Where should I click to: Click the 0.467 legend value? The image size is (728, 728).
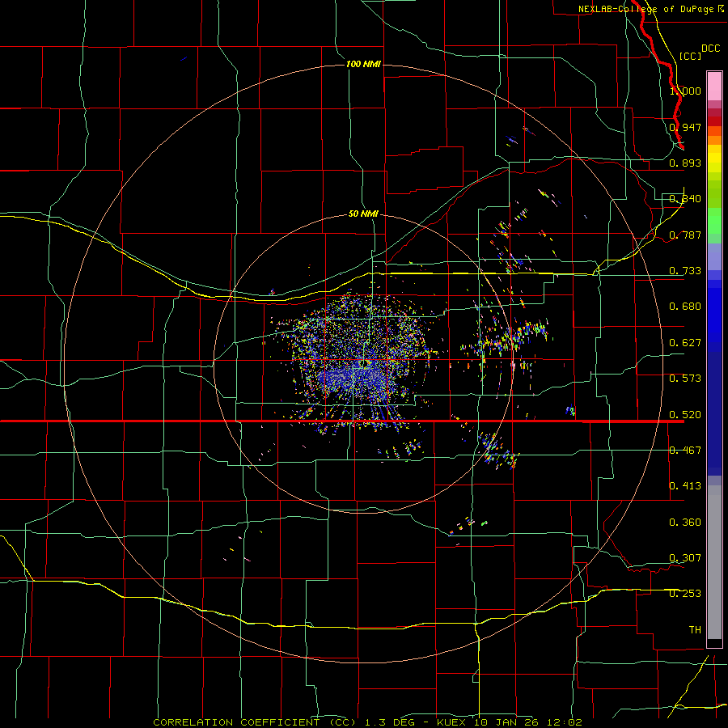[685, 451]
